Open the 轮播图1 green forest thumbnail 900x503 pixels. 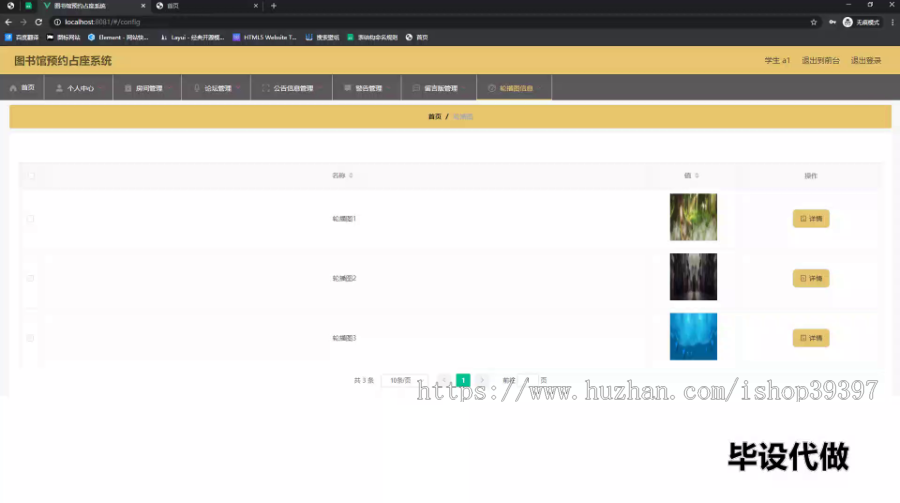coord(693,217)
